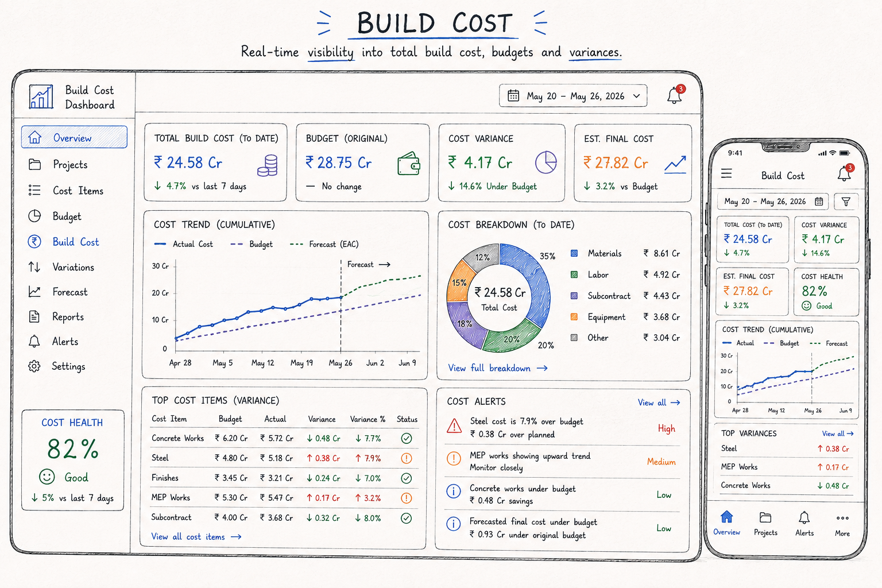Click View full breakdown link

(x=497, y=368)
